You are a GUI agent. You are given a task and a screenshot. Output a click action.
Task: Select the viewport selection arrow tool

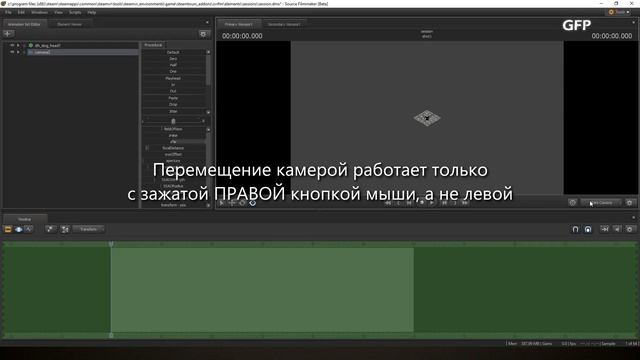[x=222, y=203]
